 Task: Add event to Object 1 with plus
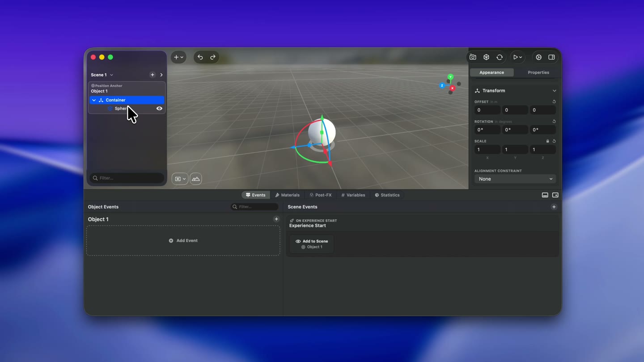click(x=276, y=219)
